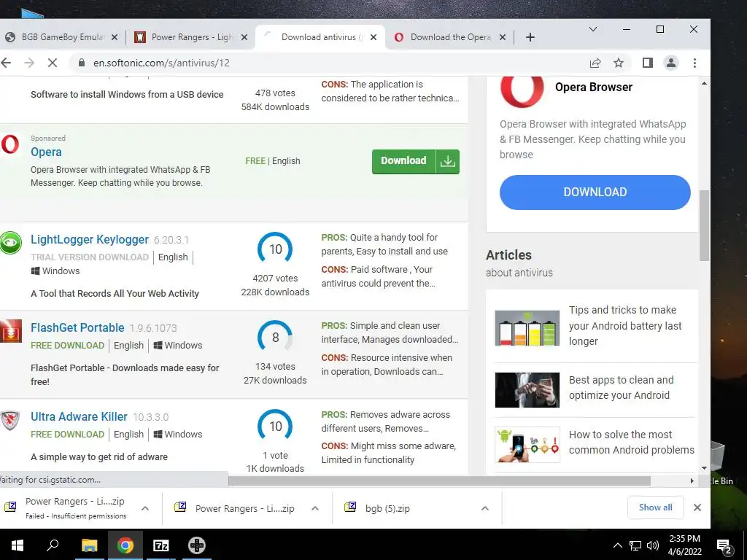
Task: Open the Android battery article thumbnail
Action: point(527,328)
